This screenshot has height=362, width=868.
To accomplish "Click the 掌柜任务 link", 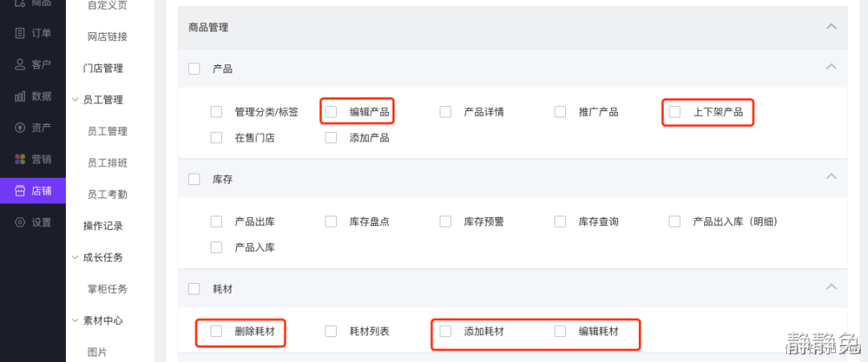I will [x=107, y=289].
